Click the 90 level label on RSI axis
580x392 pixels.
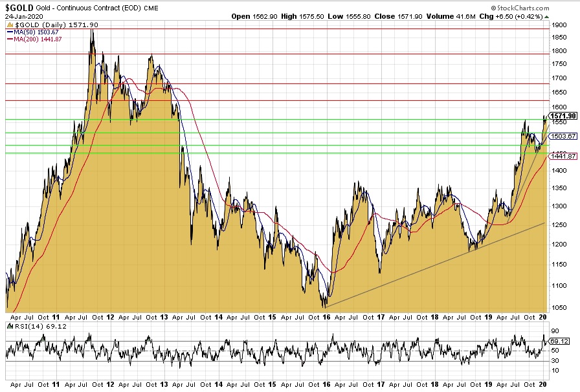click(x=555, y=331)
